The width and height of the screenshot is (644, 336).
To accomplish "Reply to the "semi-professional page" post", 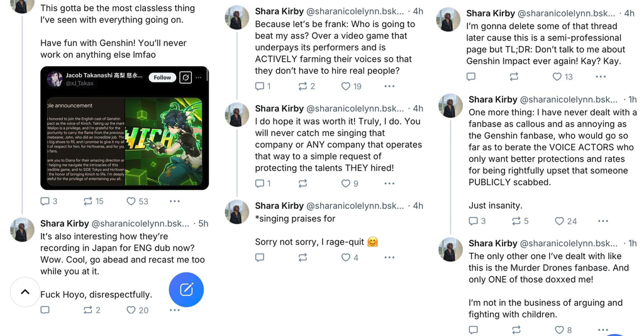I will pos(471,77).
